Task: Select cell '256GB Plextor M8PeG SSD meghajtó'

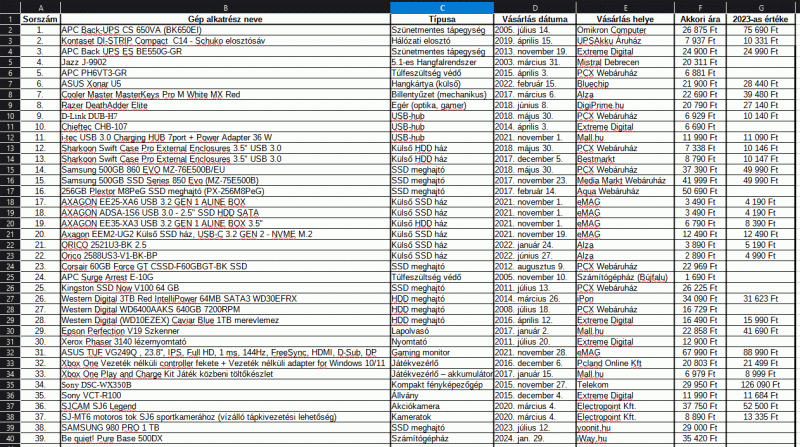Action: click(x=225, y=191)
